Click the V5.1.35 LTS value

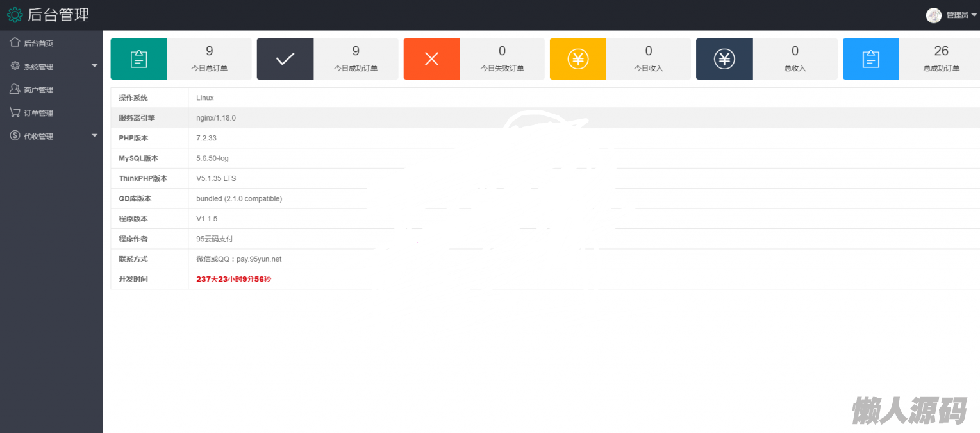[216, 178]
